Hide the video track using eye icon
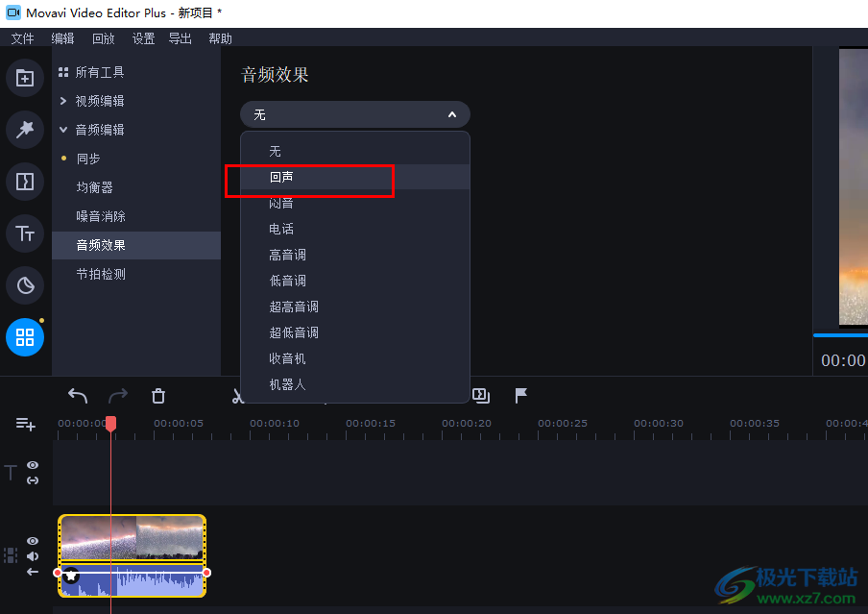 33,541
